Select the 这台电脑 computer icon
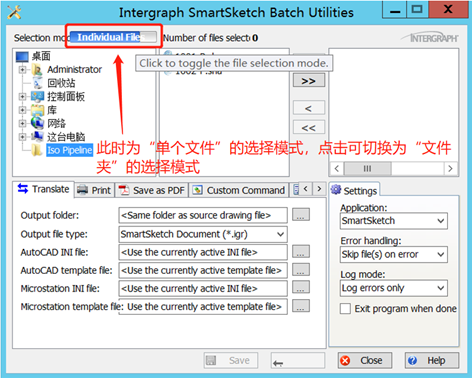 pyautogui.click(x=37, y=137)
